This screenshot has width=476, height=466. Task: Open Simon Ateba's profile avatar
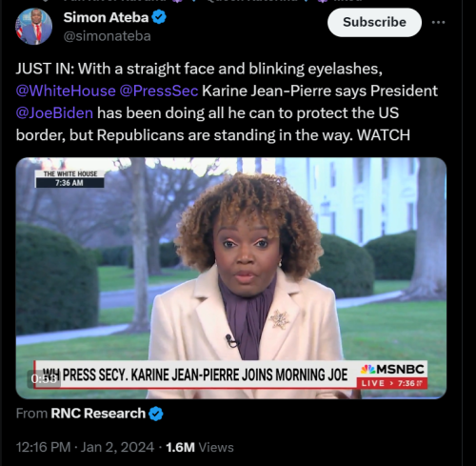(33, 27)
